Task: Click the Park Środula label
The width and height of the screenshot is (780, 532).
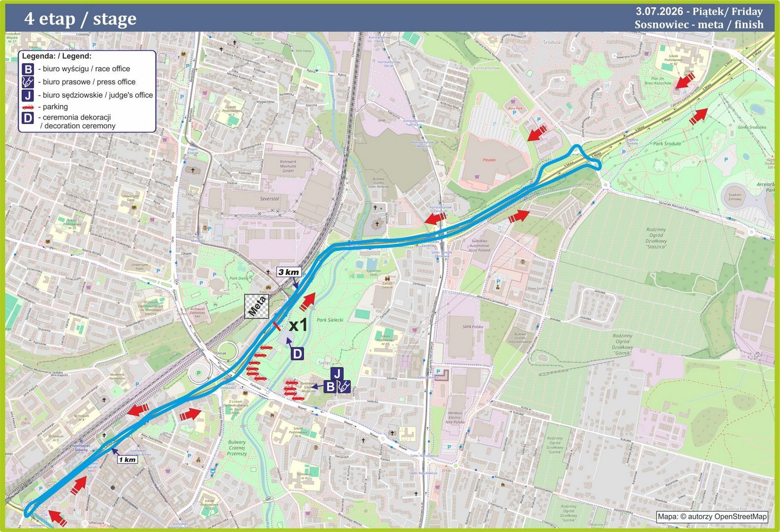Action: point(667,144)
